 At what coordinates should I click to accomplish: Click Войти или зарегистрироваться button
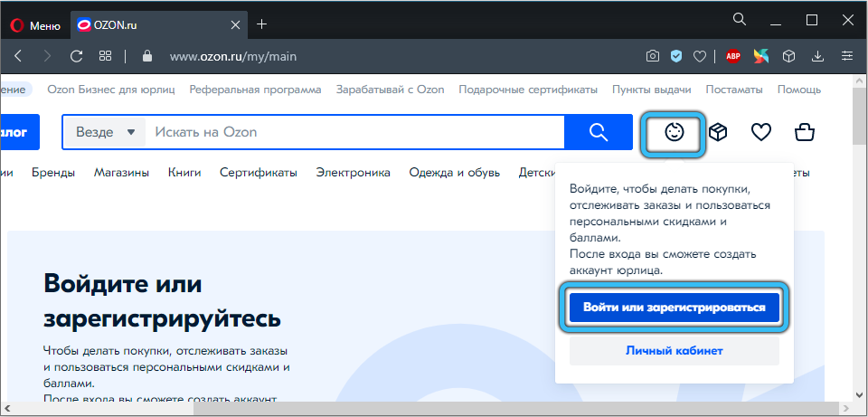(x=675, y=308)
